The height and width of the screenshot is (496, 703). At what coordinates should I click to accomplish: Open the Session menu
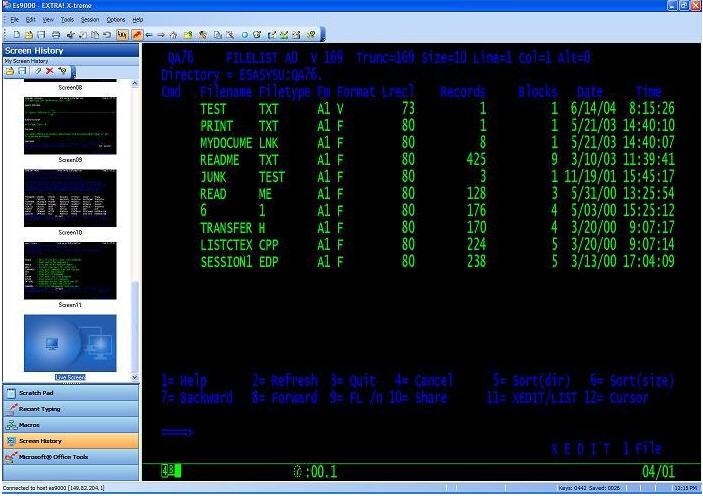[90, 20]
